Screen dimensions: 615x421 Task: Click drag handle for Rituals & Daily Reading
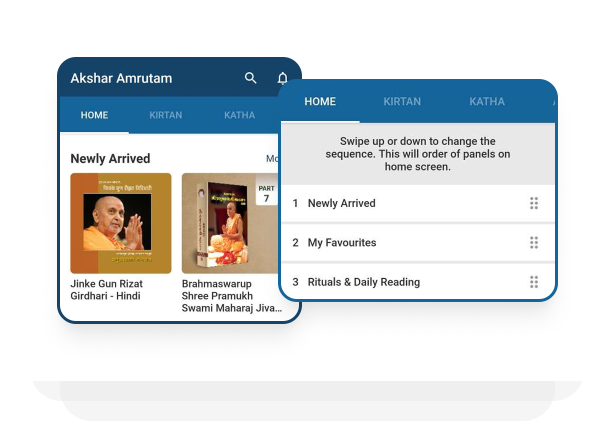(534, 282)
